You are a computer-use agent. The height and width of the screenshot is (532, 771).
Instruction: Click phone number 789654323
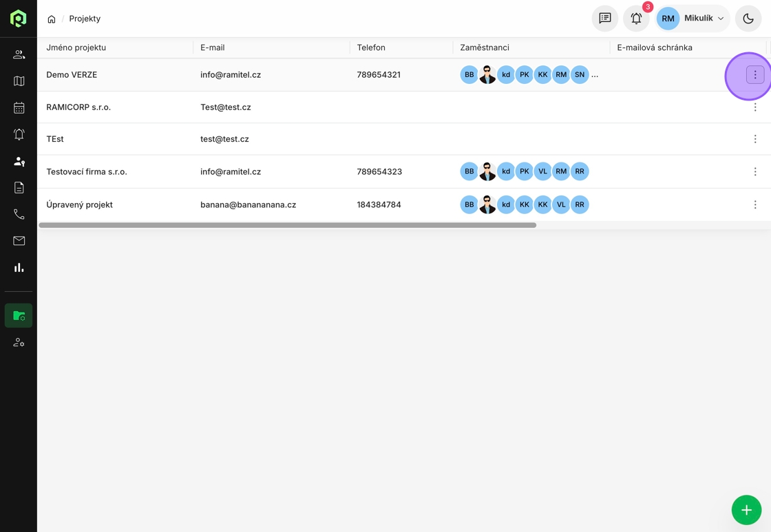pyautogui.click(x=379, y=171)
